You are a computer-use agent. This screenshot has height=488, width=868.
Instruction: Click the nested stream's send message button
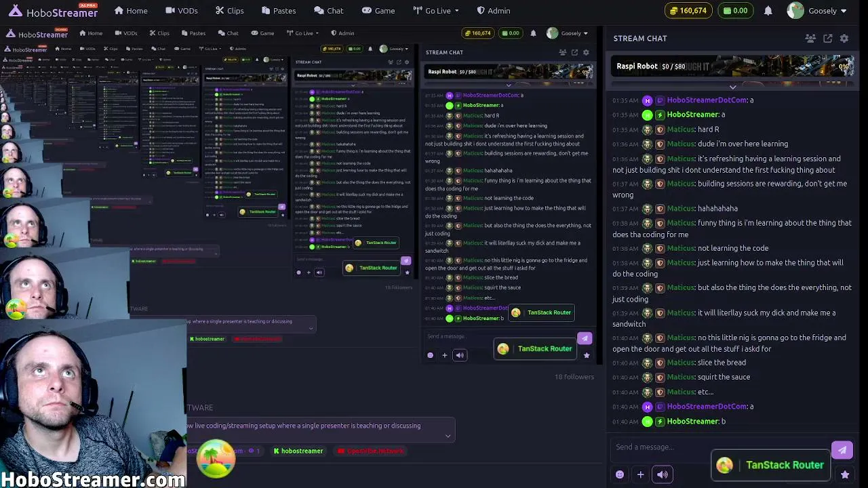(585, 338)
